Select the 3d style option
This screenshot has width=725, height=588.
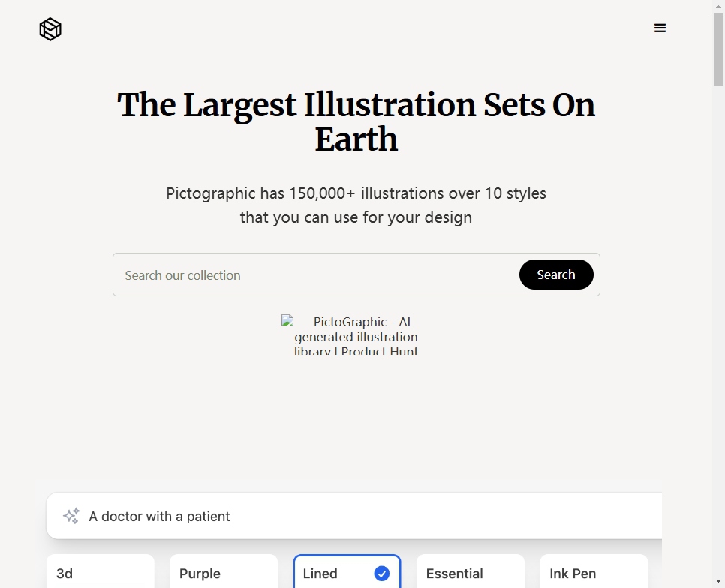click(100, 573)
